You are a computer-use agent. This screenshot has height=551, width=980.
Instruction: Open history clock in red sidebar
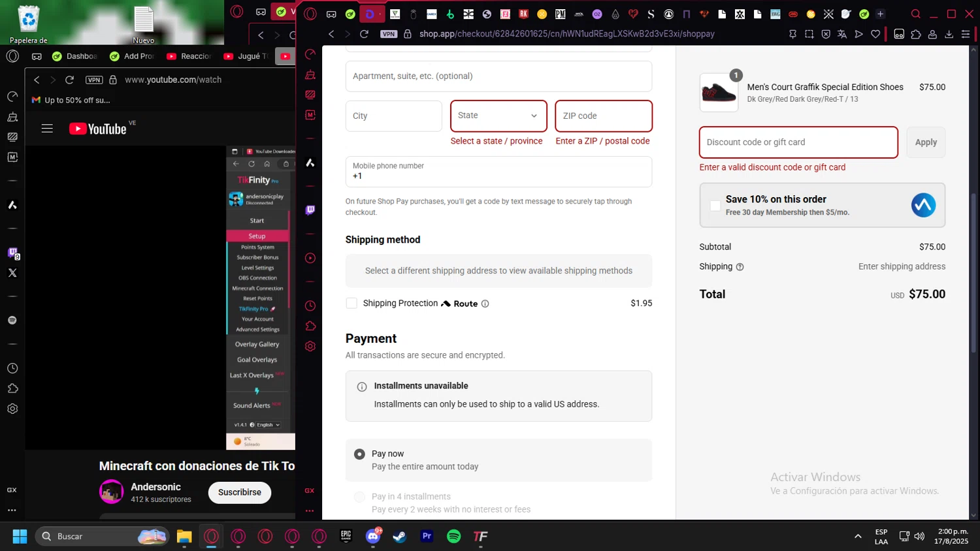click(x=310, y=306)
